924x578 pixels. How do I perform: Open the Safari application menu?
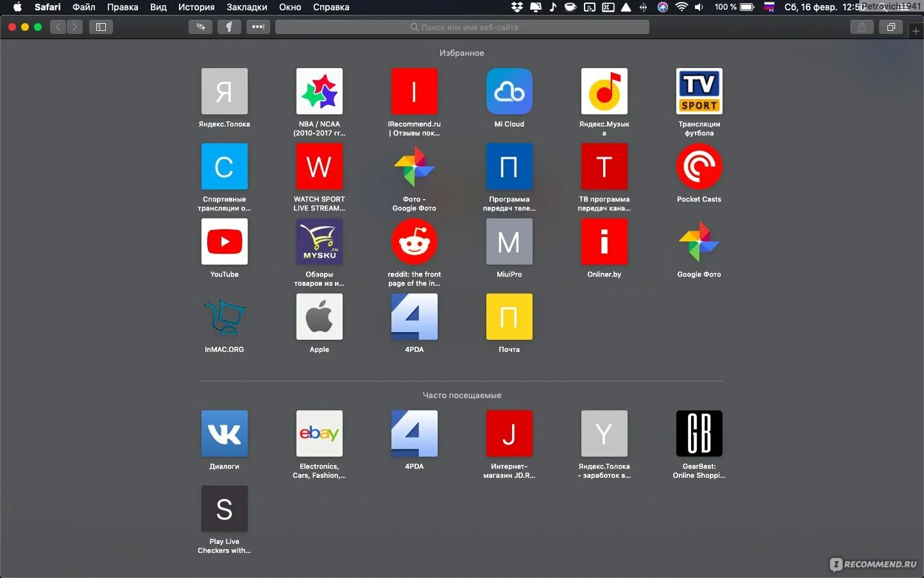47,7
